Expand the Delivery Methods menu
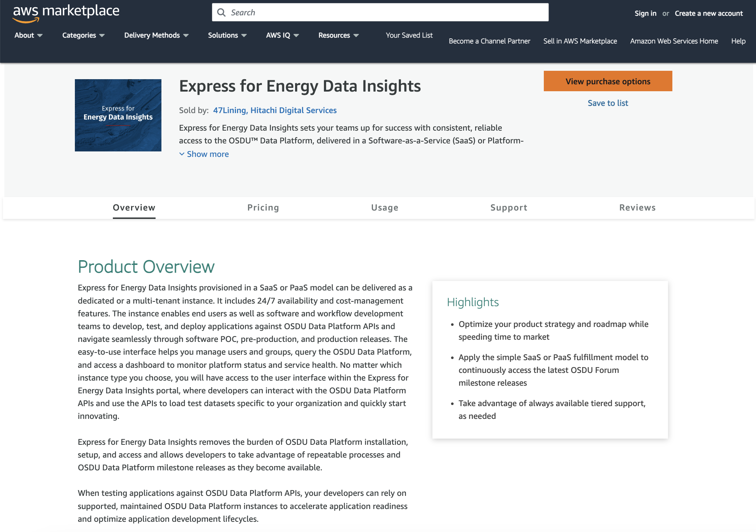 pyautogui.click(x=156, y=35)
